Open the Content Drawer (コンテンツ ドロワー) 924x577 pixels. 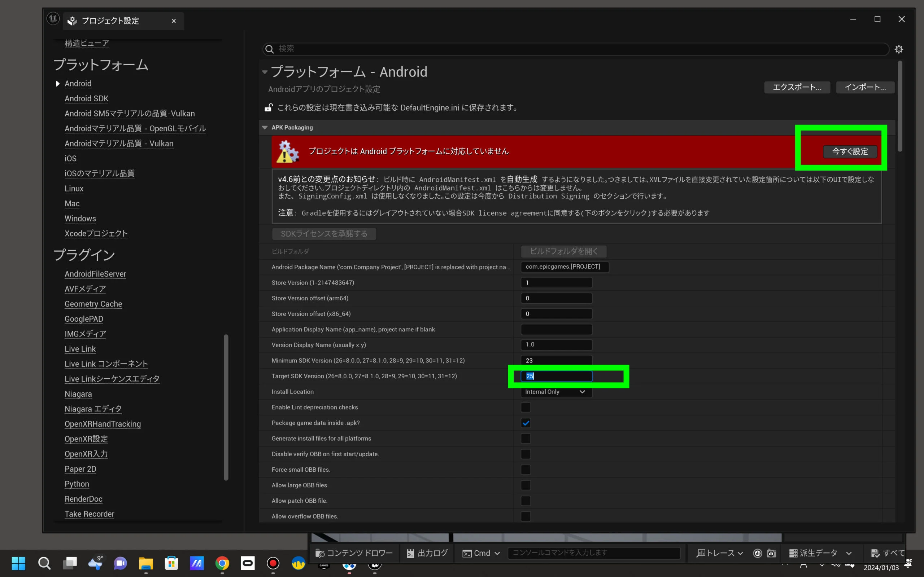(354, 553)
